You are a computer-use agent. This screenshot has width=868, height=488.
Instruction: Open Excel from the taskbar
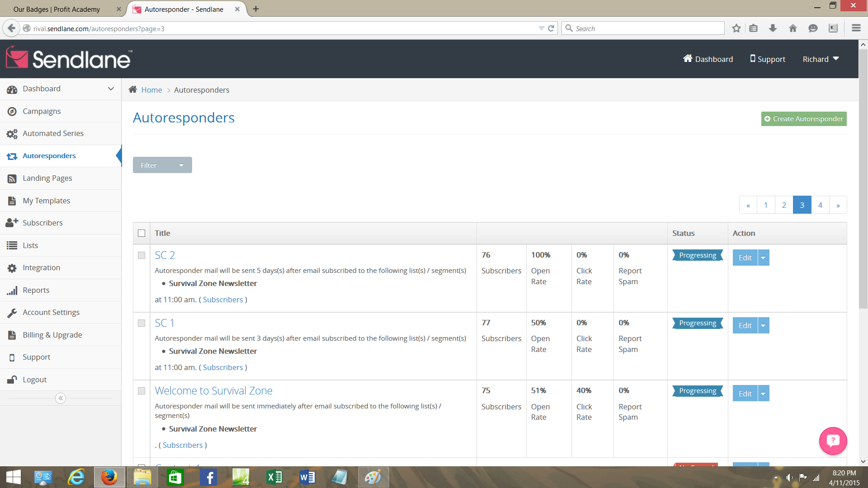[x=274, y=477]
